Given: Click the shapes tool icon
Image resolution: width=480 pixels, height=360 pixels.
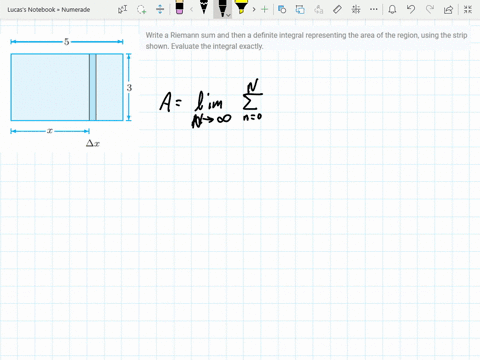Looking at the screenshot, I should (282, 9).
